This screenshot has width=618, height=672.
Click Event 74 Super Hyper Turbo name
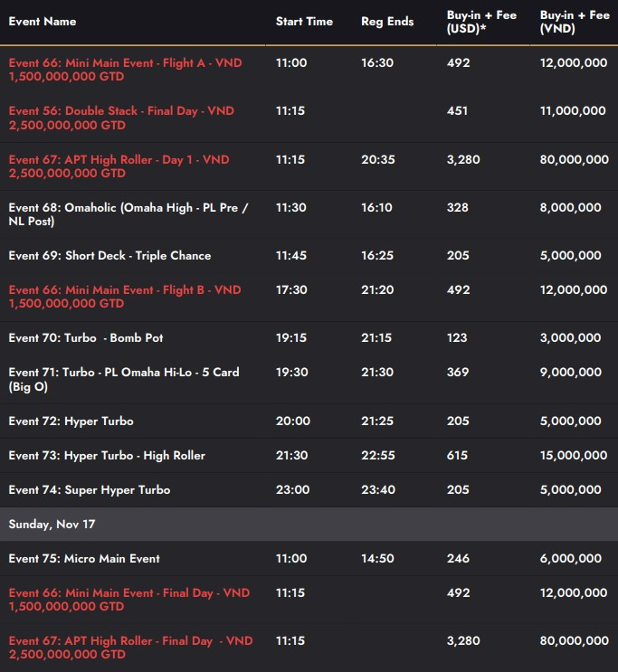(x=90, y=490)
